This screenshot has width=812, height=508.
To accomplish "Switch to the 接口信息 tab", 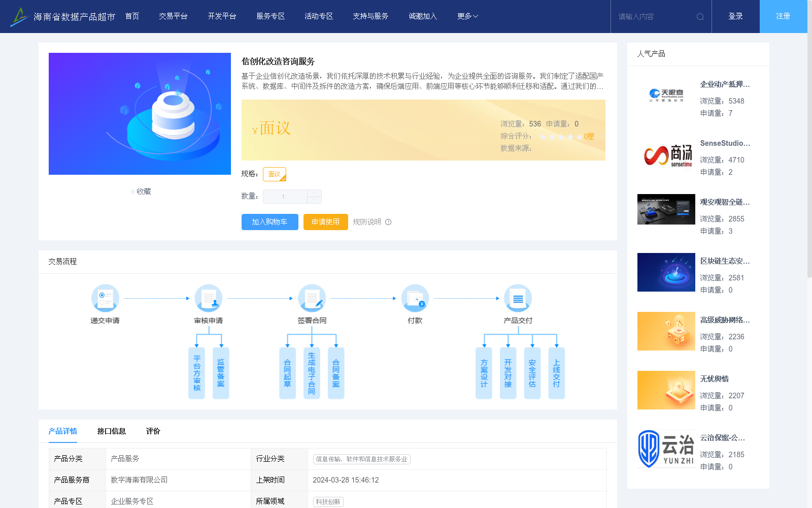I will 112,431.
